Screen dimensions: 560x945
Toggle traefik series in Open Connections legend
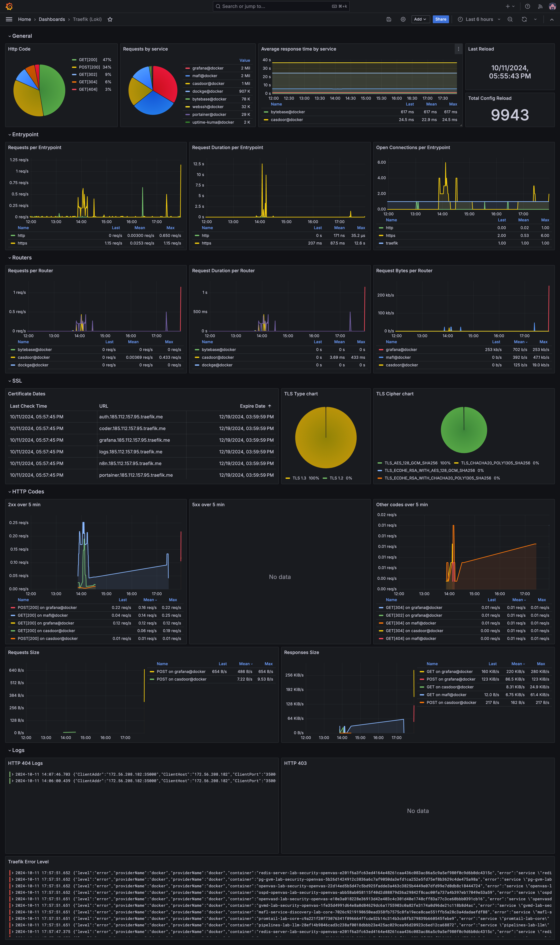392,243
